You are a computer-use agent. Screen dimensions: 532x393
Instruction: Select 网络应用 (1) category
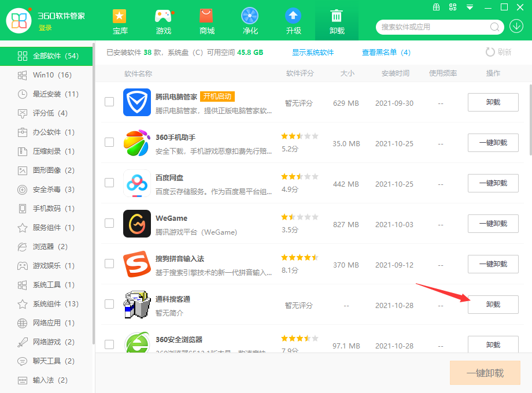pos(46,323)
